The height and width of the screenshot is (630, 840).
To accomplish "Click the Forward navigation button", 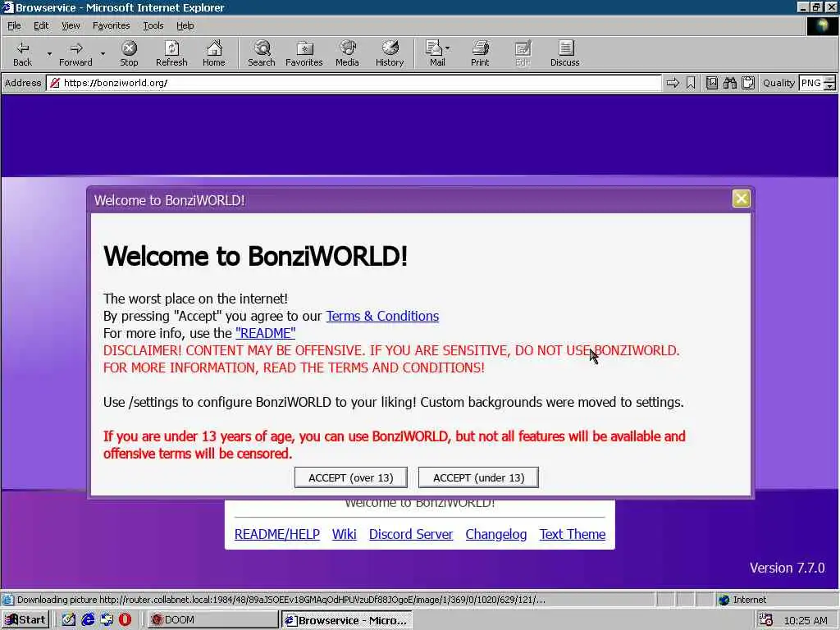I will tap(75, 53).
